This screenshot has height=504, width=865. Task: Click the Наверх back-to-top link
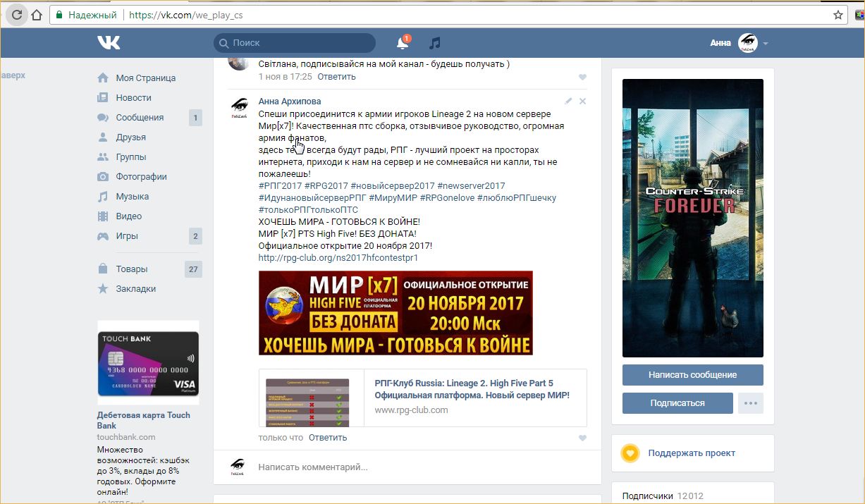click(x=13, y=75)
